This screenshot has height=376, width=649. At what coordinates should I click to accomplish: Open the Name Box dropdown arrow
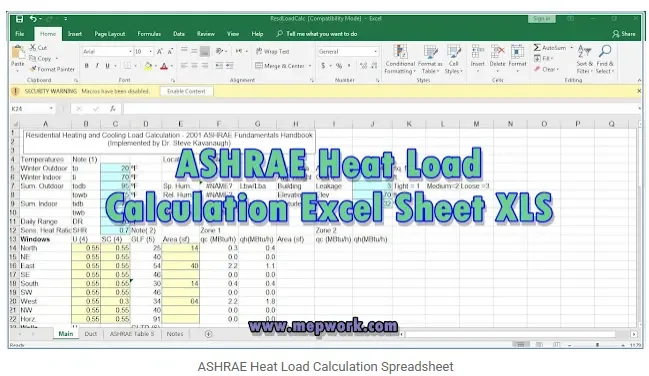(x=51, y=108)
